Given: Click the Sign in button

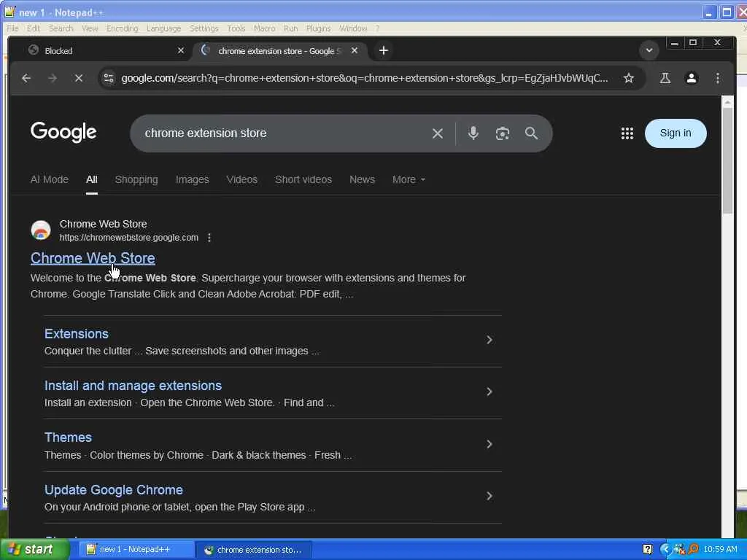Looking at the screenshot, I should [676, 133].
